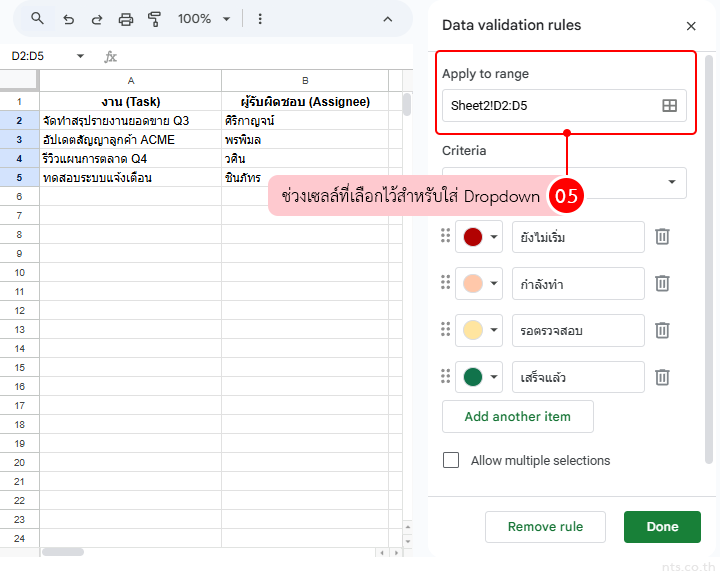Open the three-dot more options menu
Screen dimensions: 720x576
260,19
